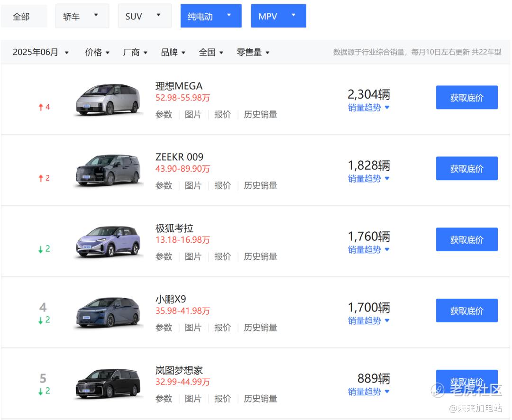View 报价 for 小鹏X9
This screenshot has height=420, width=512.
point(222,328)
